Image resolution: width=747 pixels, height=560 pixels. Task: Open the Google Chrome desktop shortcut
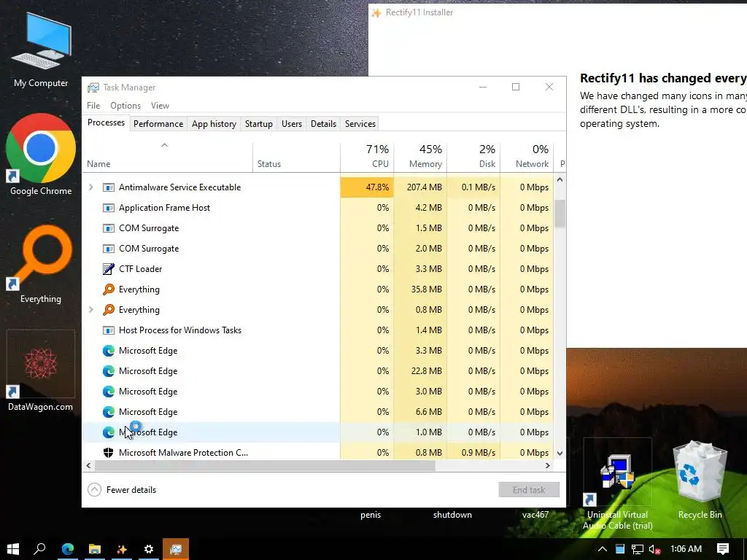[41, 155]
